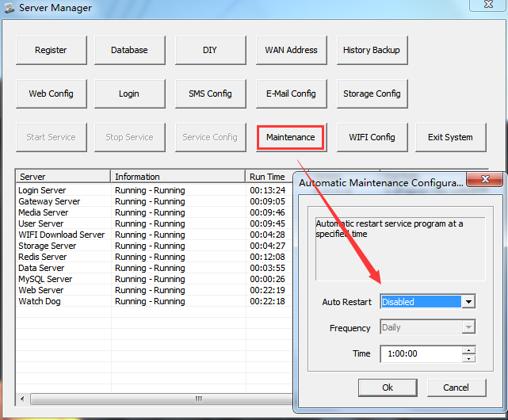This screenshot has height=420, width=508.
Task: Click the MySQL Server run time 00:00:26
Action: point(268,279)
